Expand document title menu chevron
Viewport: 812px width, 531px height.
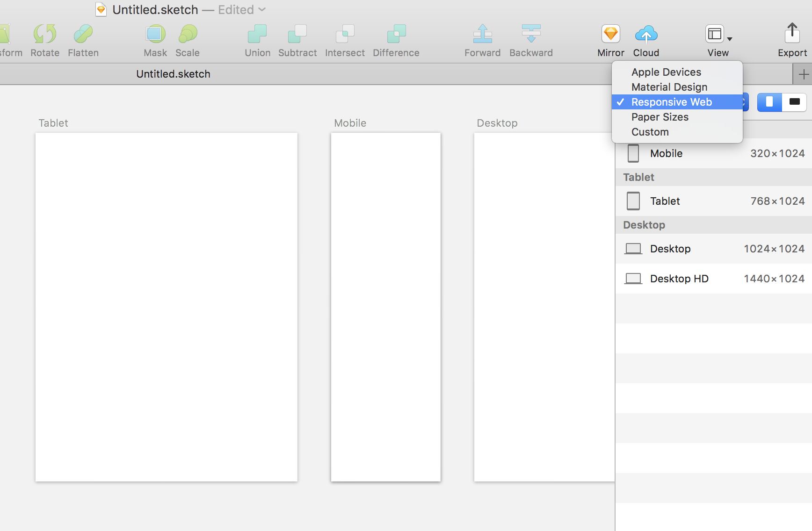262,9
